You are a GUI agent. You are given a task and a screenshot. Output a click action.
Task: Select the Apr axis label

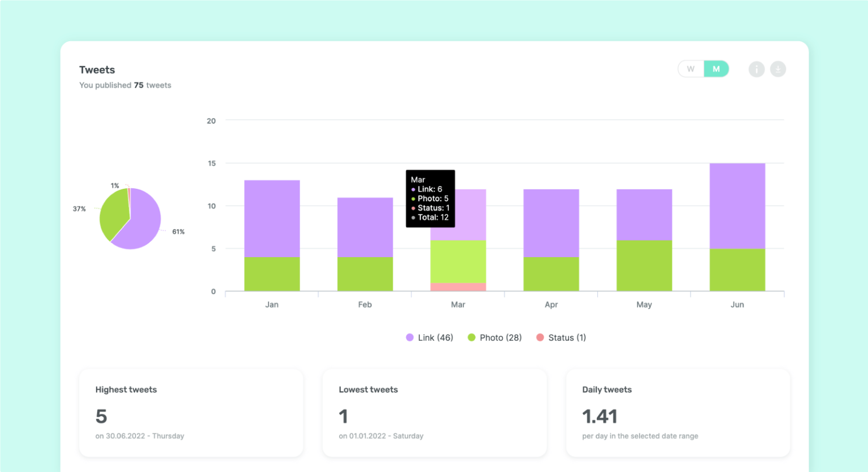coord(550,304)
